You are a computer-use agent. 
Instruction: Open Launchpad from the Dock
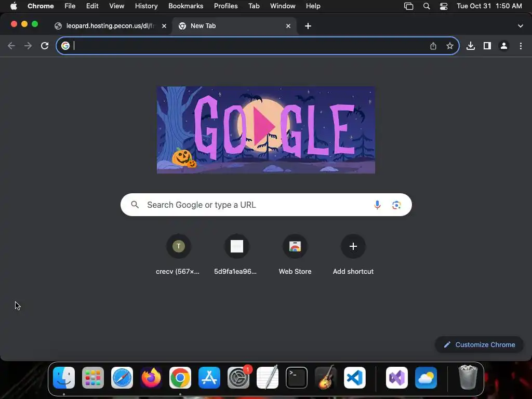pos(93,378)
